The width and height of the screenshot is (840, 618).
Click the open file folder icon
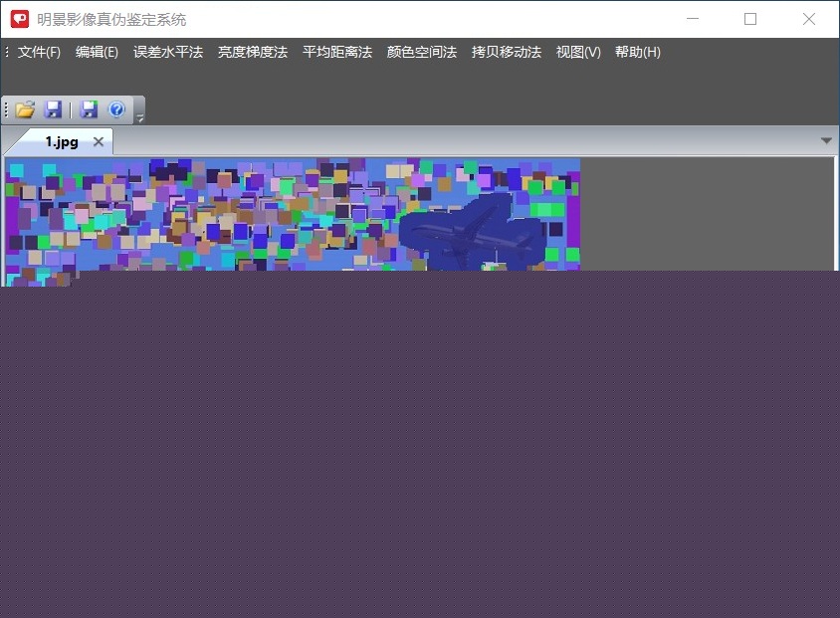point(25,109)
